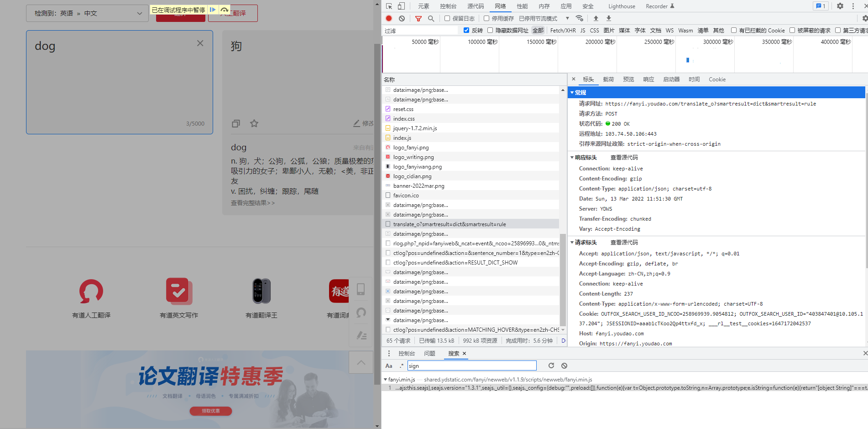The height and width of the screenshot is (429, 868).
Task: Open the Preview tab in request details
Action: (x=628, y=79)
